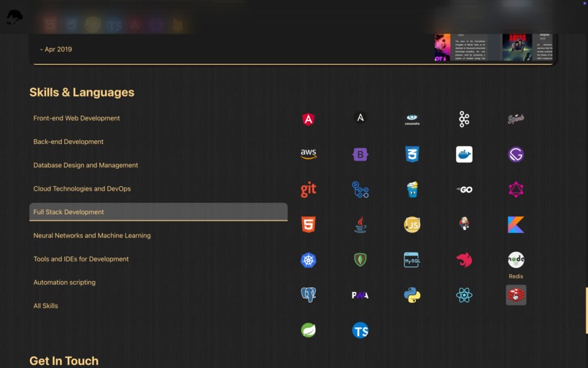Screen dimensions: 588x368
Task: Click the Kotlin K icon
Action: tap(516, 225)
